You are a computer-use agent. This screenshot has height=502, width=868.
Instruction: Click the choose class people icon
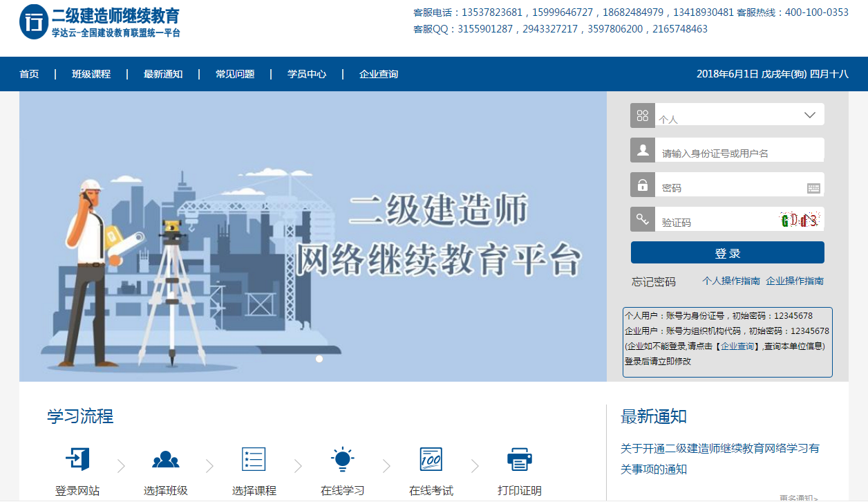tap(166, 458)
